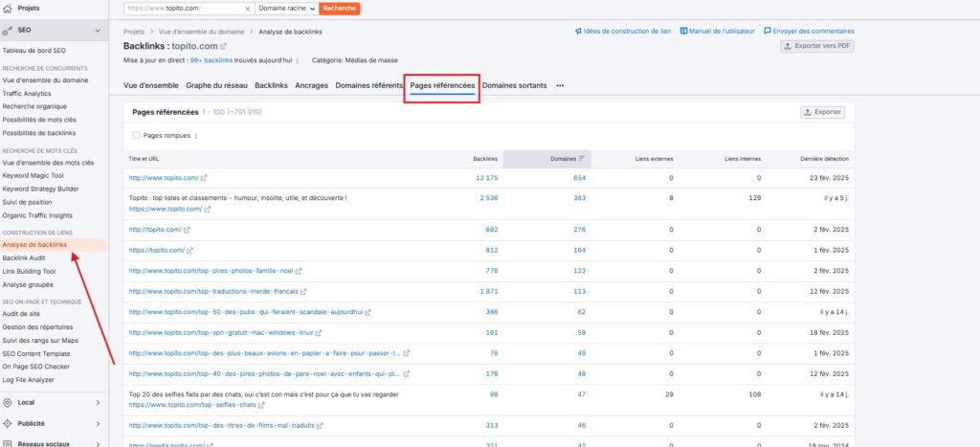Click the Local location pin icon
Viewport: 980px width, 447px height.
tap(8, 403)
